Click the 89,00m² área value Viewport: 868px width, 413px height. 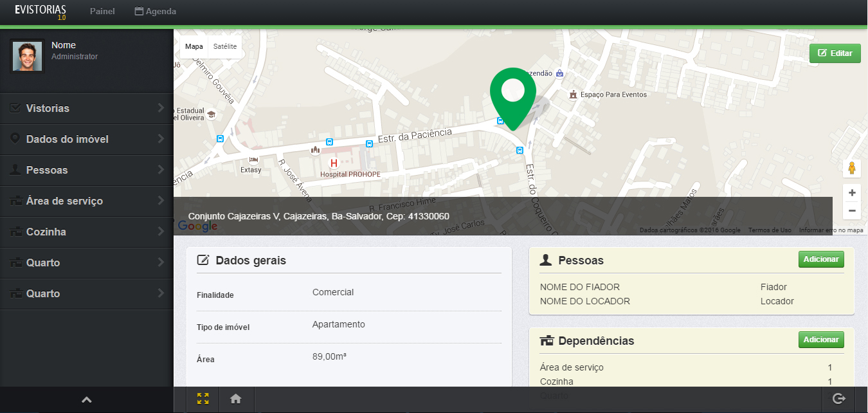tap(330, 356)
